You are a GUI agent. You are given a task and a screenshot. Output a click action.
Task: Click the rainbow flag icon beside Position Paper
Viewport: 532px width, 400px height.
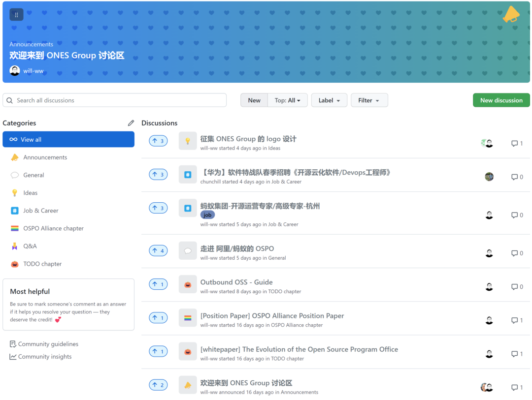coord(188,318)
